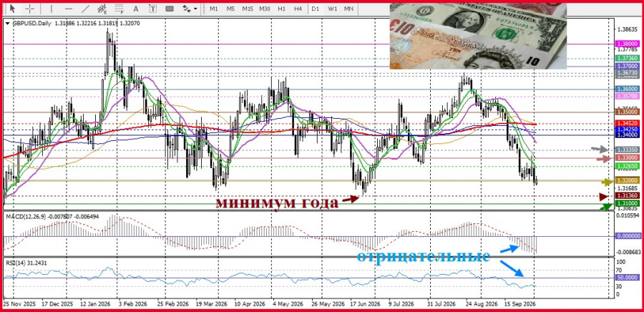Click the purple 1.37000 price label
Viewport: 644px width, 312px height.
click(628, 66)
